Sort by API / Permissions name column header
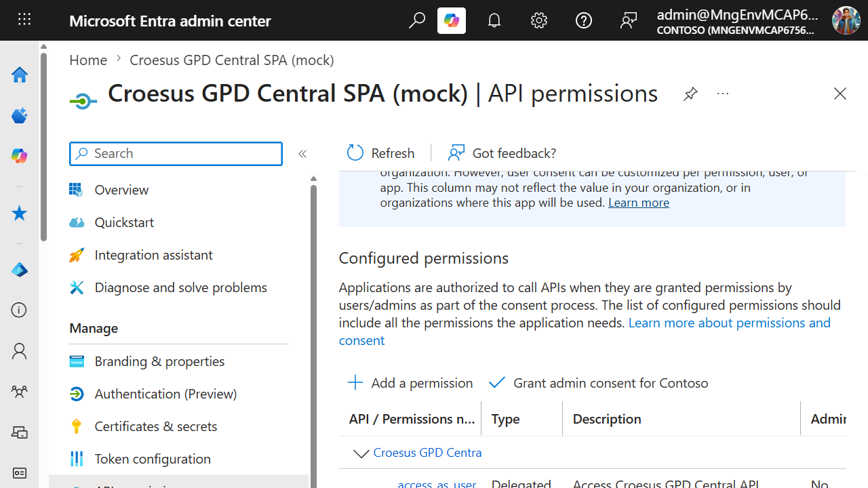Viewport: 868px width, 488px height. (411, 419)
